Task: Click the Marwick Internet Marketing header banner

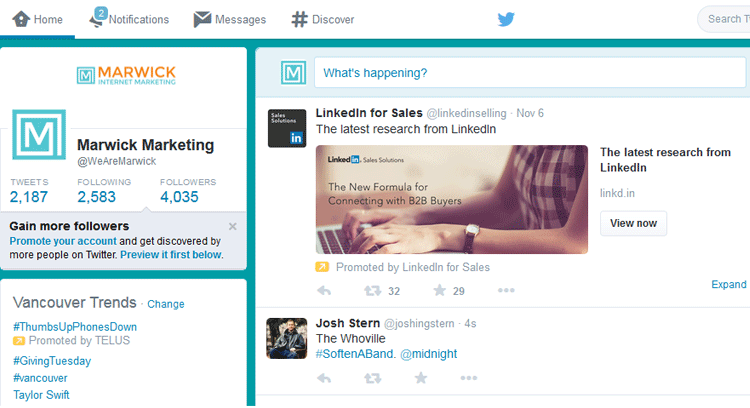Action: 126,76
